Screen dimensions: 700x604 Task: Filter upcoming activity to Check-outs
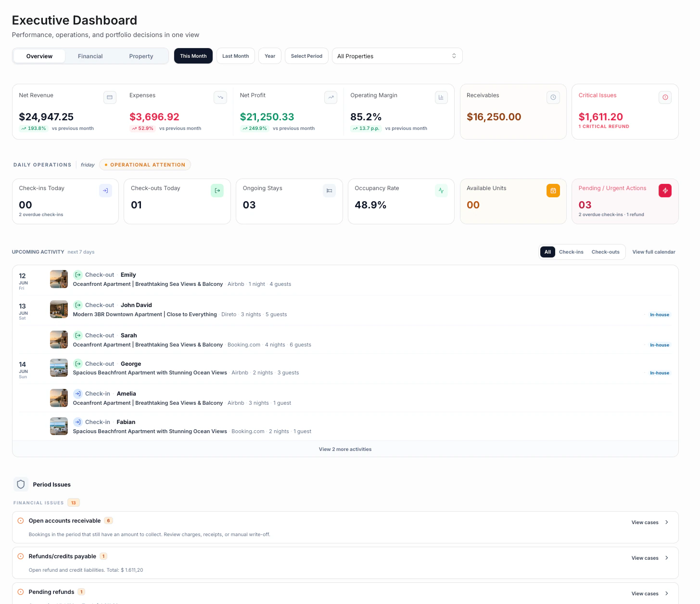click(606, 252)
